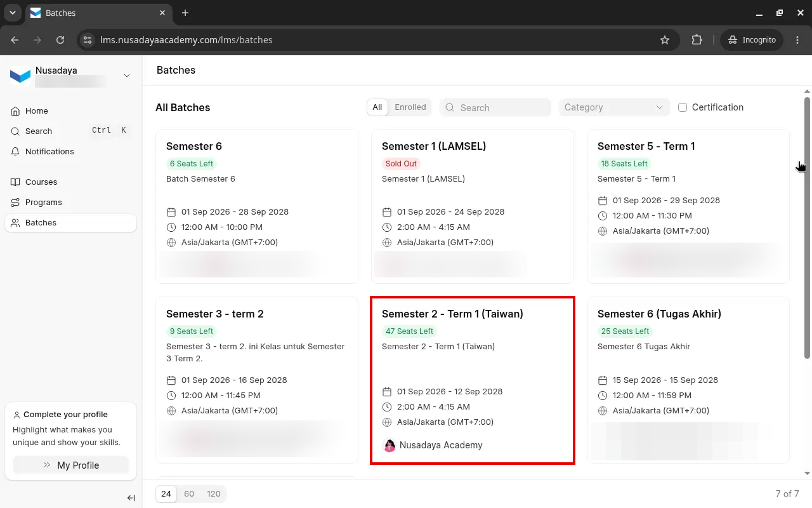Set page size to 24

point(166,494)
